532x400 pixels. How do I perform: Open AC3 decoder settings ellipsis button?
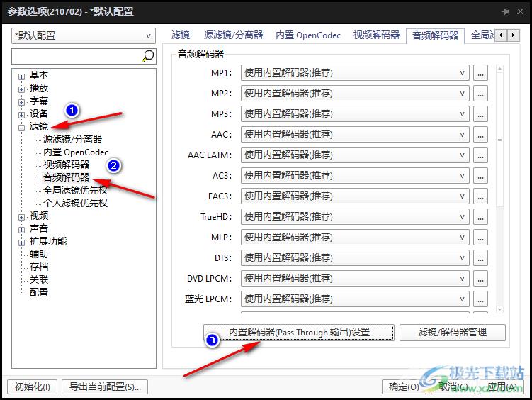pyautogui.click(x=480, y=176)
